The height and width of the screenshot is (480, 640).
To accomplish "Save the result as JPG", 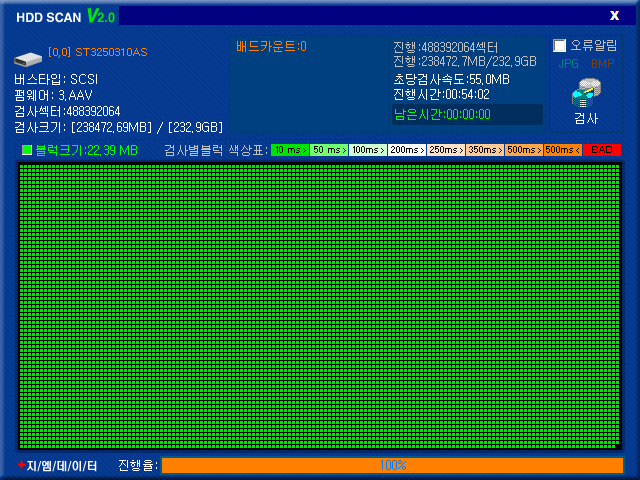I will pos(569,64).
